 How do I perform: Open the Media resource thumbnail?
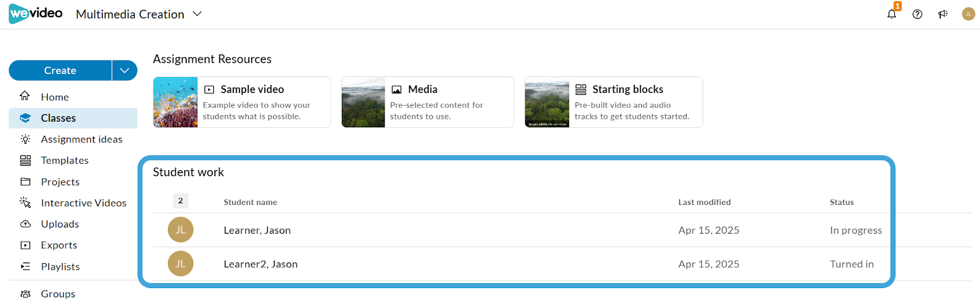(x=363, y=102)
